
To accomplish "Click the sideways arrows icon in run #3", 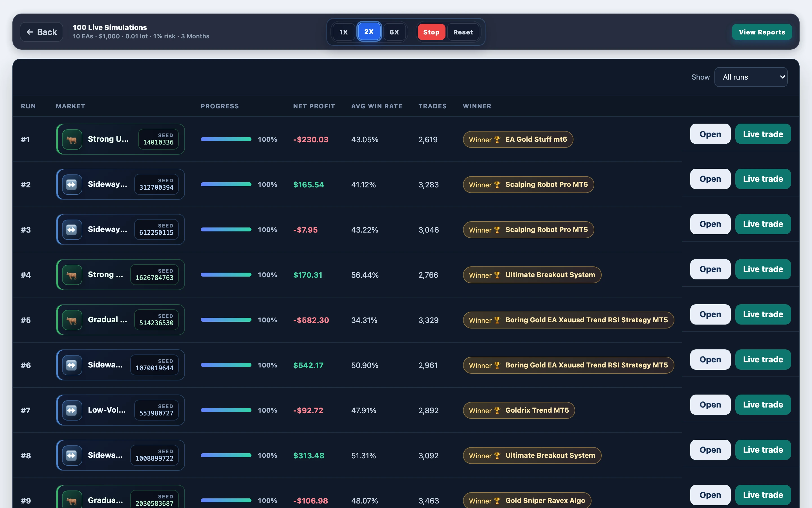I will [x=72, y=229].
